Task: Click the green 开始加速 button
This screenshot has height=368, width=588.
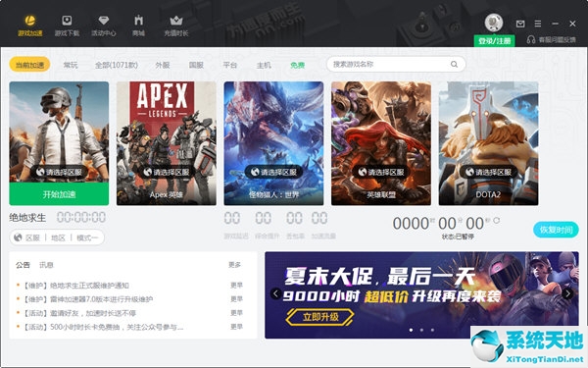Action: [x=59, y=193]
